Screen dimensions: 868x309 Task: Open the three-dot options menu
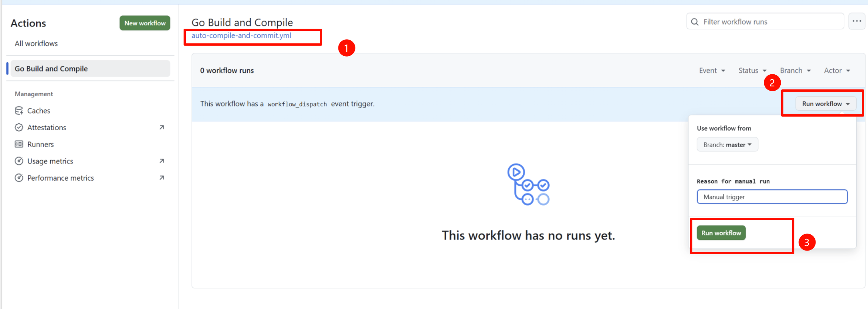(x=857, y=21)
